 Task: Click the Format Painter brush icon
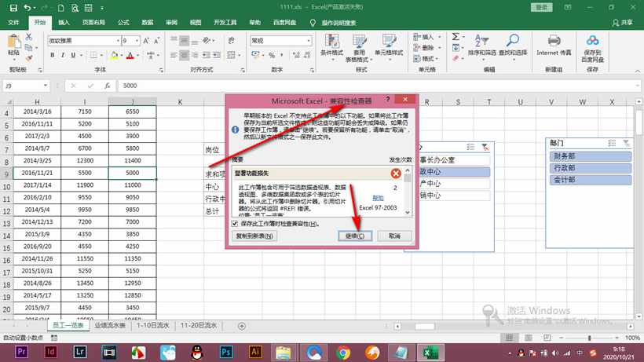pos(29,58)
